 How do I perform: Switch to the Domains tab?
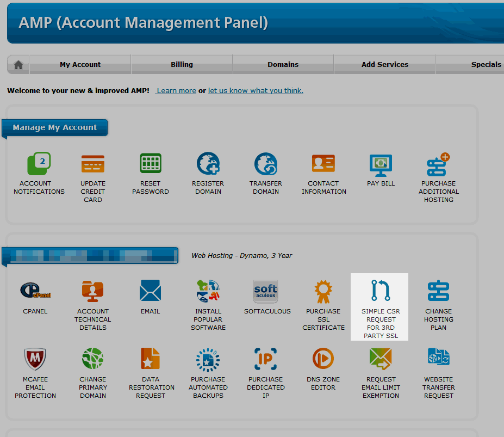[x=283, y=64]
